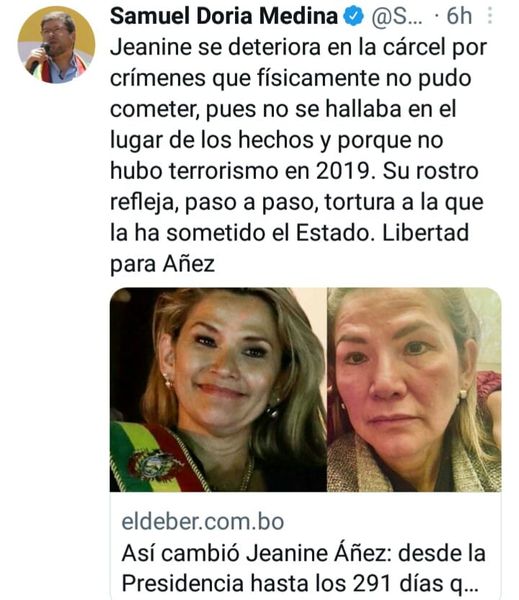
Task: Click 'crímenes que físicamente no pudo' line
Action: (x=291, y=79)
